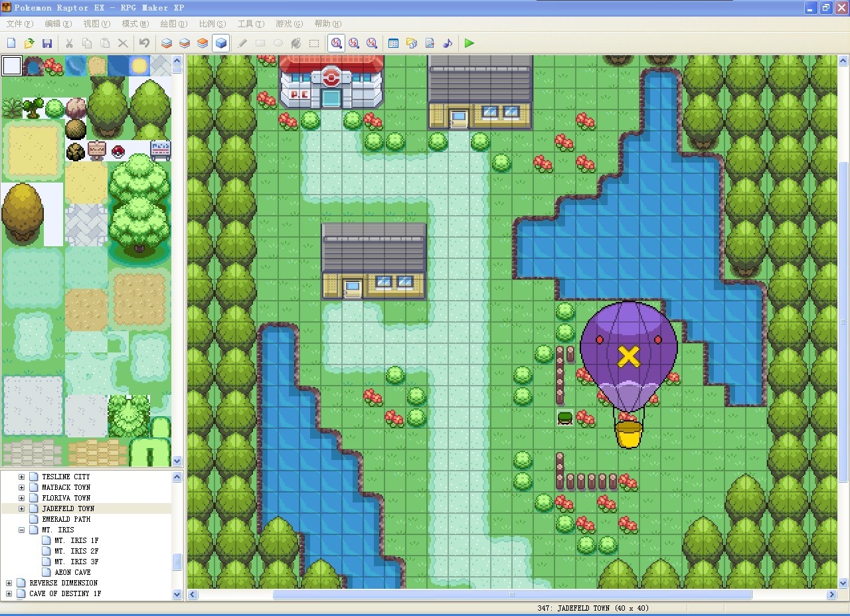Image resolution: width=850 pixels, height=616 pixels.
Task: Select the CAVE OF DESTINY 1F map
Action: click(x=65, y=593)
